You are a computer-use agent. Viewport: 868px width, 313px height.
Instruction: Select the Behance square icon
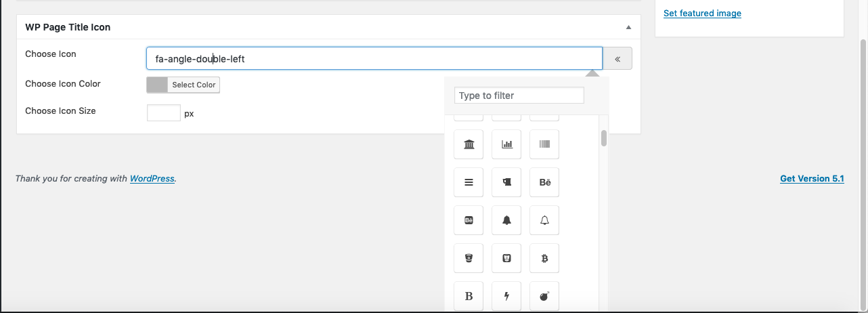(x=469, y=220)
